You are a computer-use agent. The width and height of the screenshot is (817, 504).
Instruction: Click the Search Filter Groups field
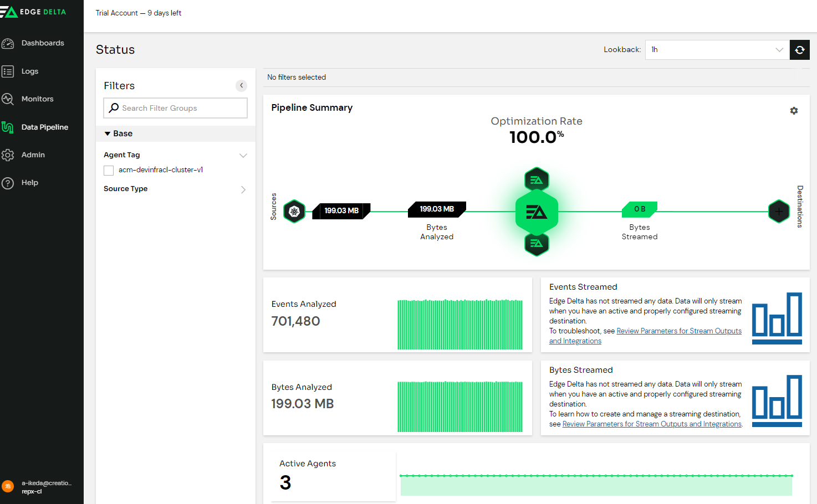(x=175, y=108)
